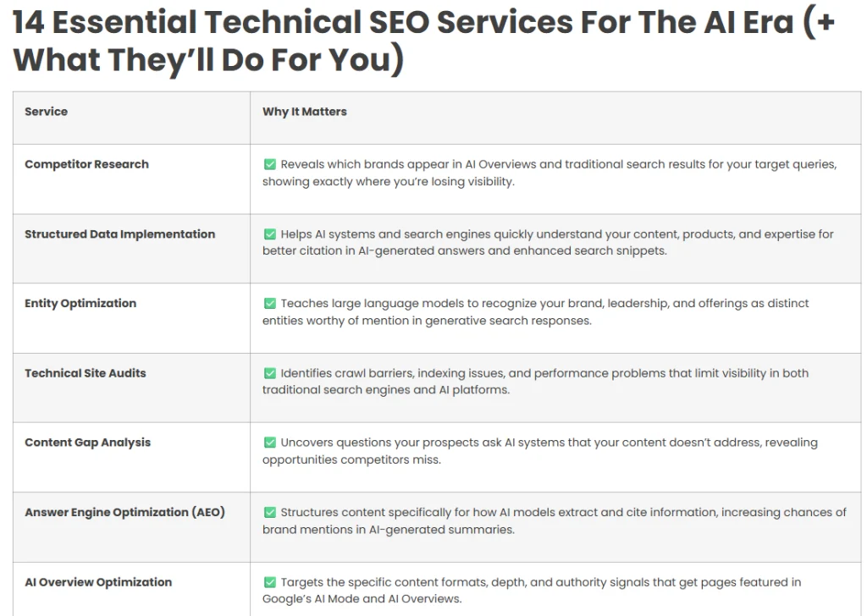Image resolution: width=867 pixels, height=616 pixels.
Task: Click the AI Overview Optimization label
Action: coord(98,582)
